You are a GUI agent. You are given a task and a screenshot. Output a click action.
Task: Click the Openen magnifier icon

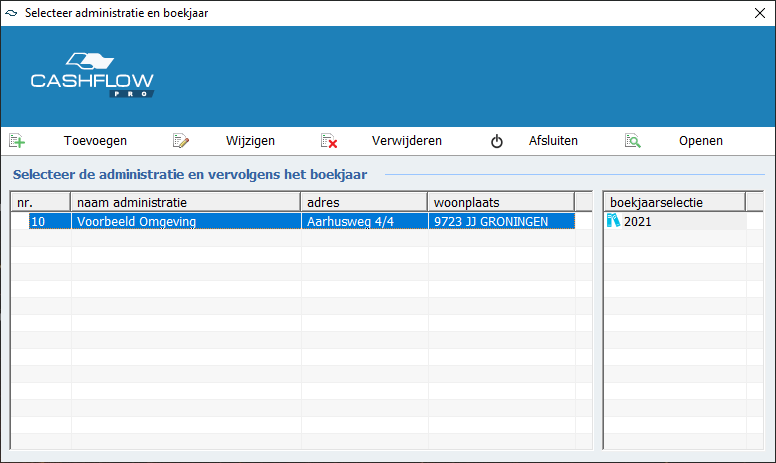tap(632, 141)
